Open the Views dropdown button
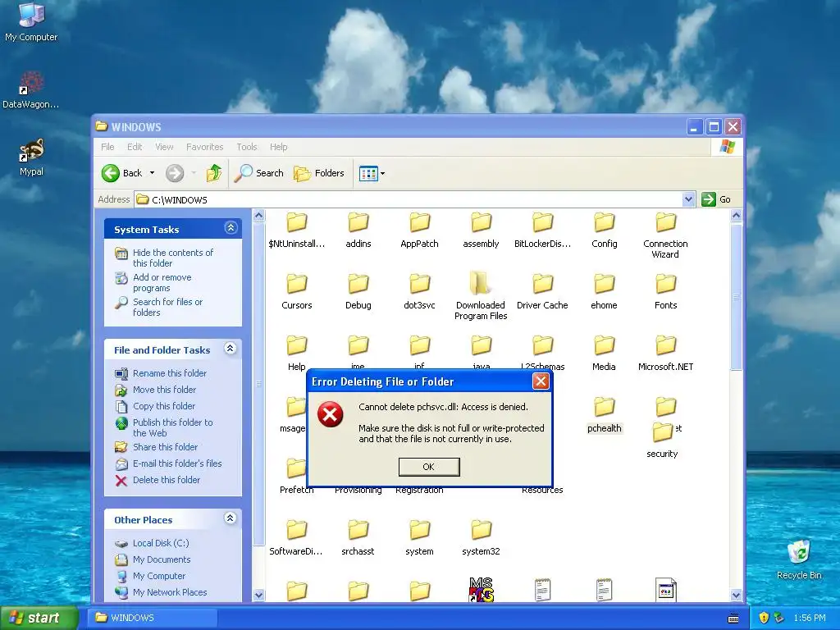Screen dimensions: 840x630 372,173
